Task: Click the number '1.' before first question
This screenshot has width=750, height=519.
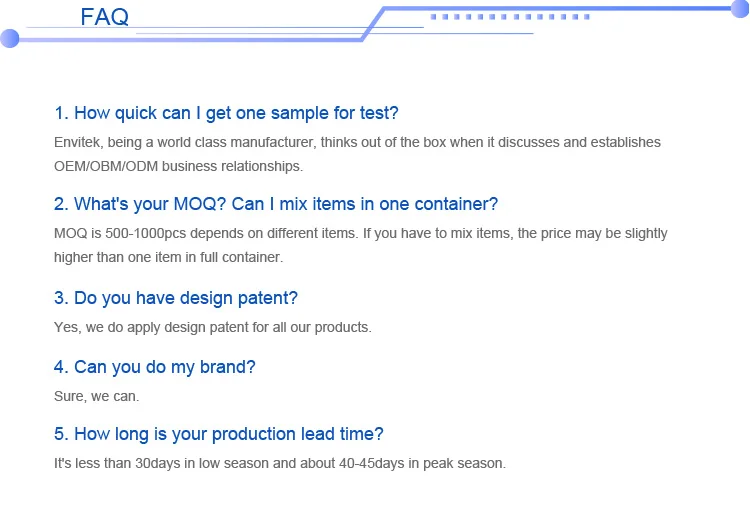Action: (x=61, y=113)
